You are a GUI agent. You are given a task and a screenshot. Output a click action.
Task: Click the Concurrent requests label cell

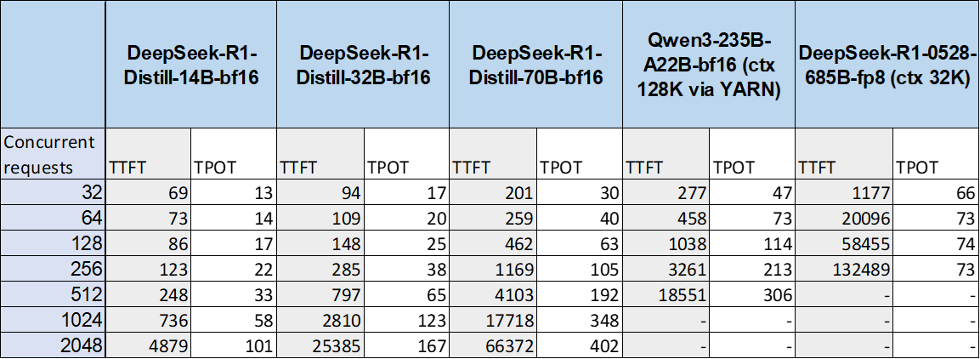click(x=53, y=155)
